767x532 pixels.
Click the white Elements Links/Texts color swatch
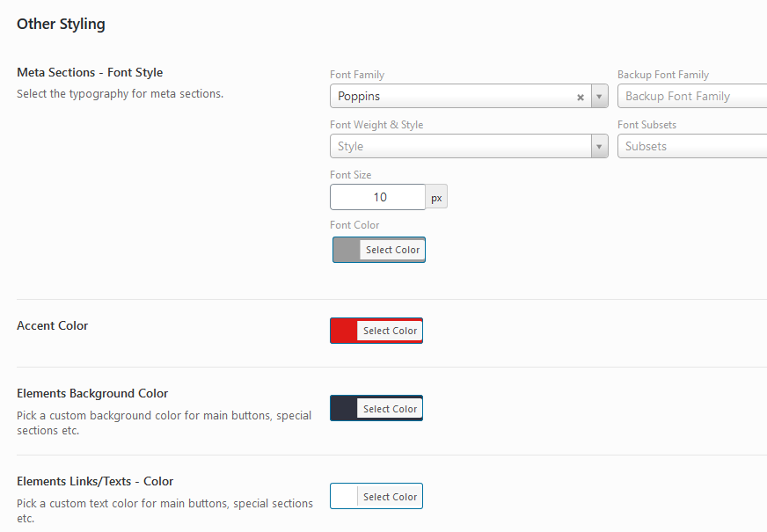pos(344,497)
